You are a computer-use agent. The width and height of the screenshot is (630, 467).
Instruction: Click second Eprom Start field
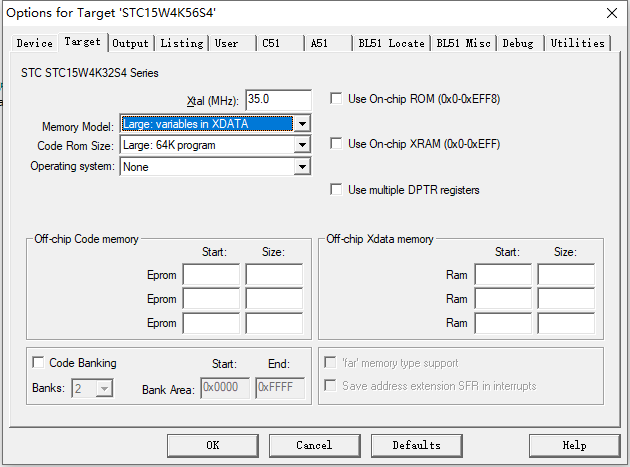[211, 299]
